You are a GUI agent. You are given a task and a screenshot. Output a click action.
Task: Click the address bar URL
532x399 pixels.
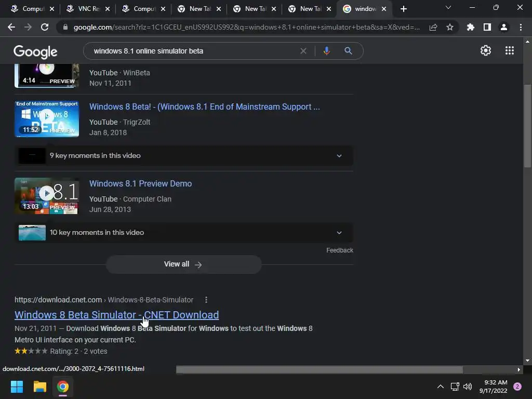(x=247, y=27)
